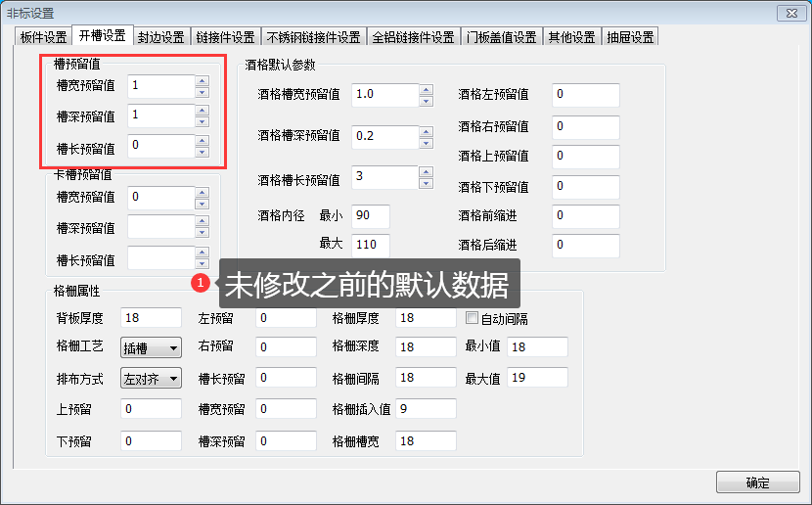Decrease 酒格槽长预留值 with down arrow
The image size is (812, 505).
427,183
